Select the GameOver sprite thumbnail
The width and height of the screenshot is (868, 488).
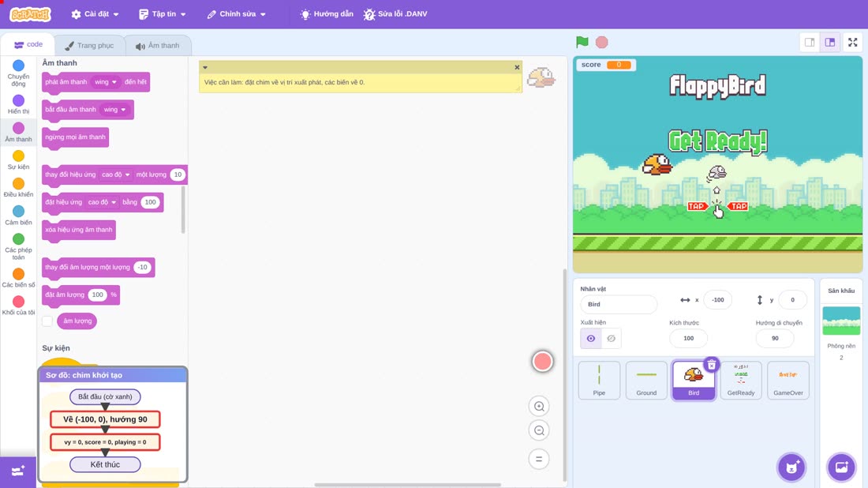coord(788,380)
